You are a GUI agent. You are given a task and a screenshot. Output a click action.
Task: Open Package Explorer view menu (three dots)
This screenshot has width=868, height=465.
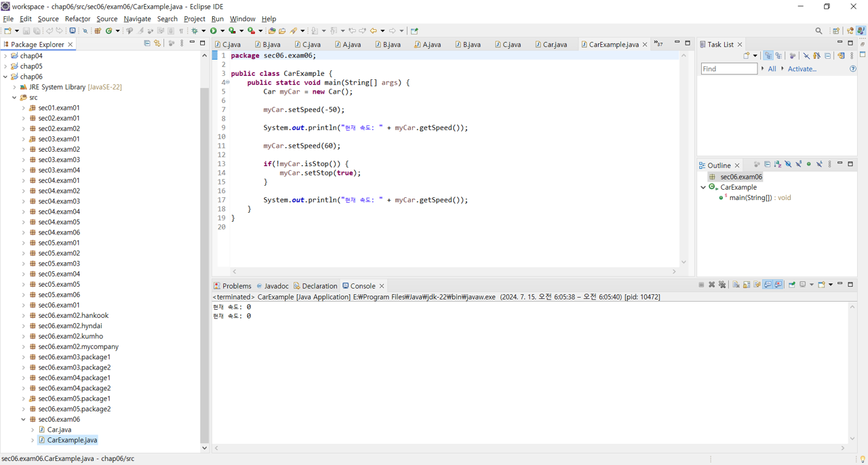[182, 43]
